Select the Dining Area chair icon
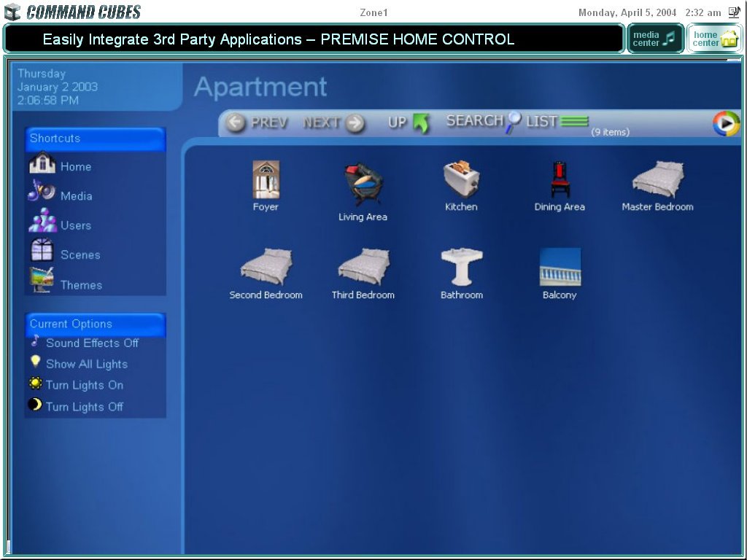747x560 pixels. [560, 180]
